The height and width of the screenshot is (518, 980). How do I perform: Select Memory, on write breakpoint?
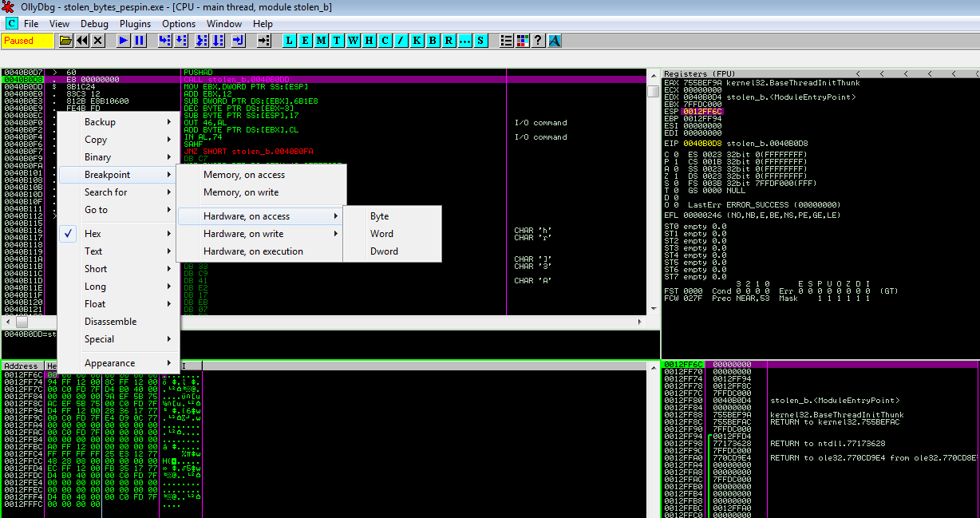[262, 192]
